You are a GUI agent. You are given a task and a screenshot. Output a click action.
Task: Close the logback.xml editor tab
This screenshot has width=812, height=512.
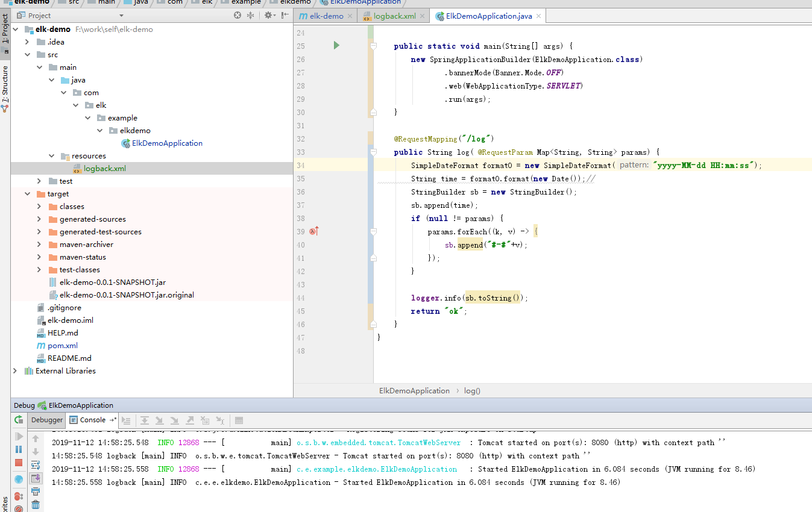[422, 16]
